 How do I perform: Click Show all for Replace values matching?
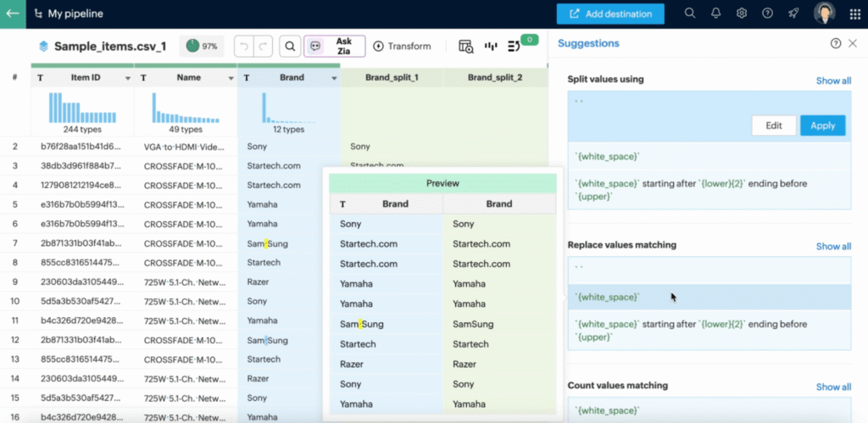(x=834, y=247)
